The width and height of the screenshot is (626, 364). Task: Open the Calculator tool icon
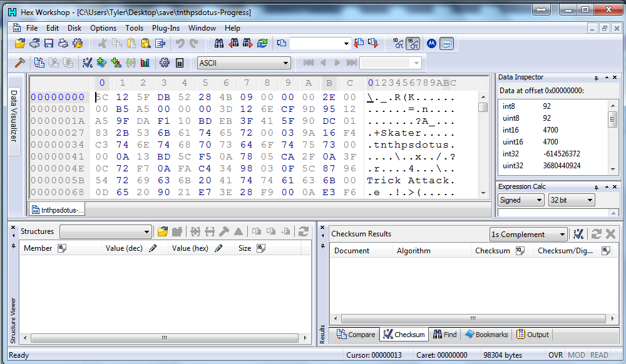tap(180, 63)
